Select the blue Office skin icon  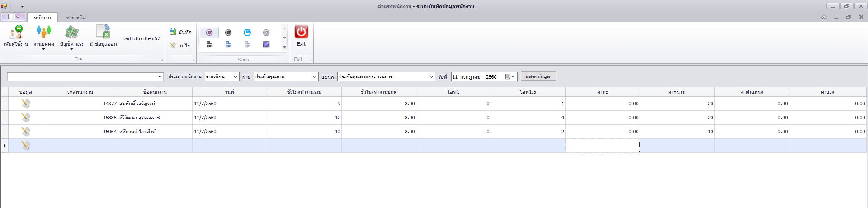(x=228, y=44)
